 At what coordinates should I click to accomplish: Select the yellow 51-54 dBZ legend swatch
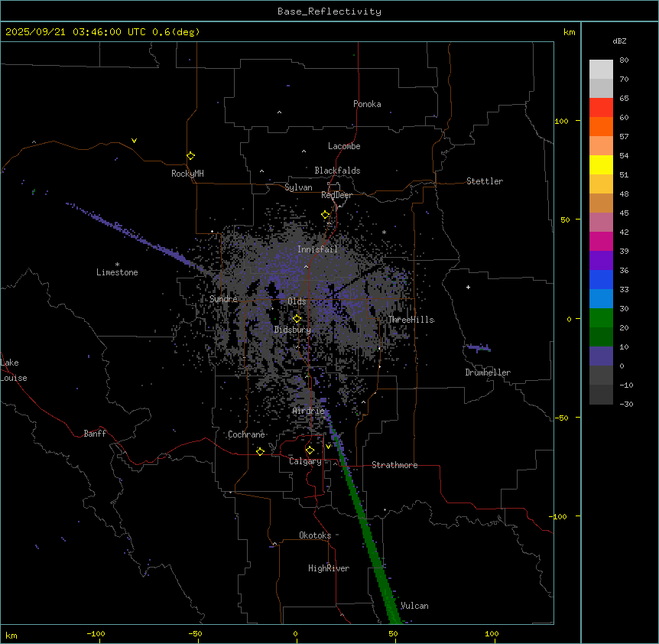[x=601, y=164]
